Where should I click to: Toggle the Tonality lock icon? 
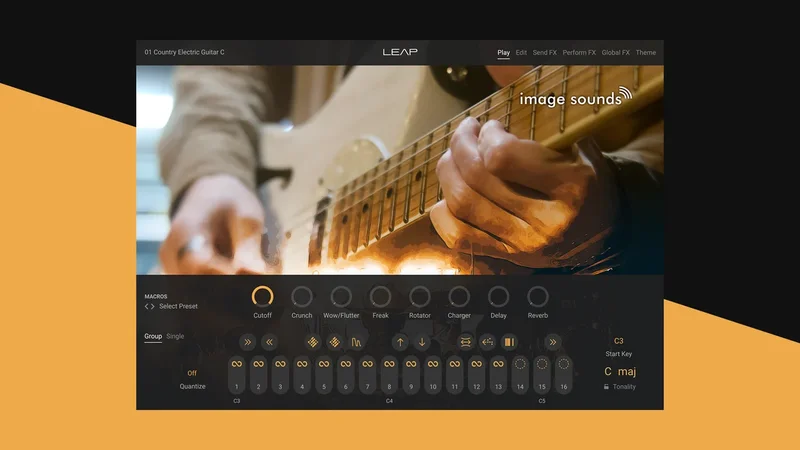tap(606, 387)
